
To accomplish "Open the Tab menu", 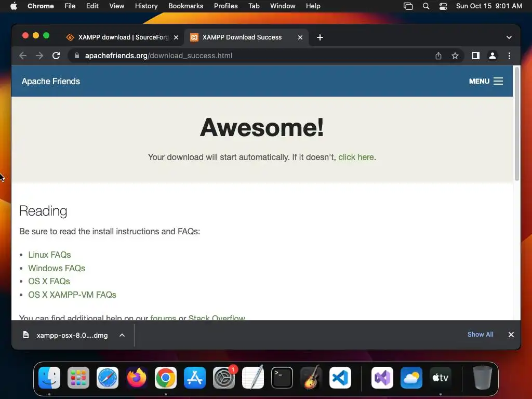I will (254, 6).
